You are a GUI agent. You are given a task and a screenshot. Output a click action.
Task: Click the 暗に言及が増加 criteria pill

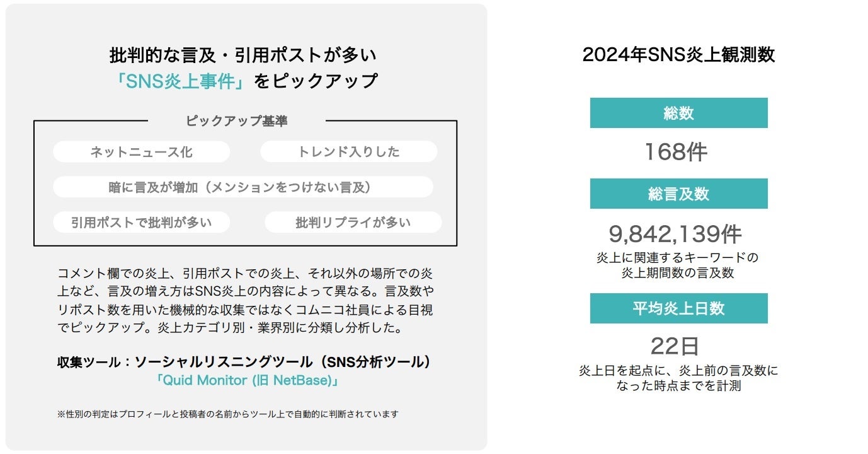[x=243, y=187]
